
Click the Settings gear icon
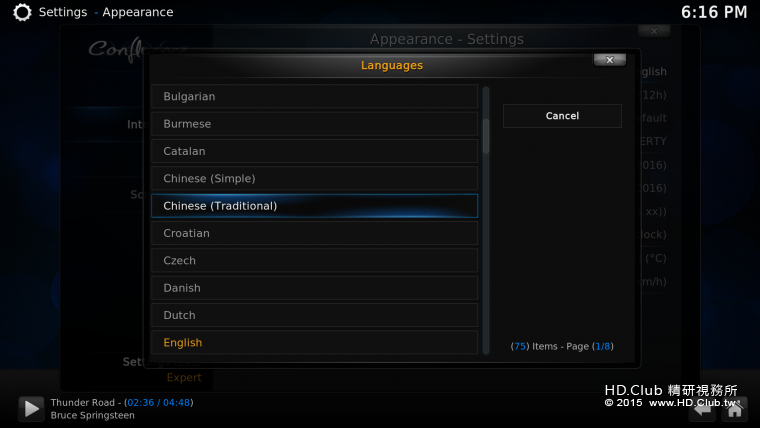point(20,12)
